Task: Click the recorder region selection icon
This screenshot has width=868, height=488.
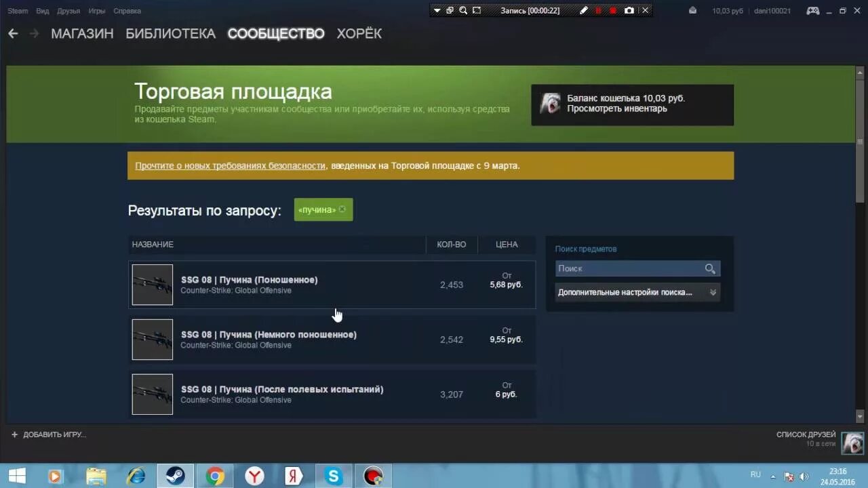Action: tap(477, 10)
